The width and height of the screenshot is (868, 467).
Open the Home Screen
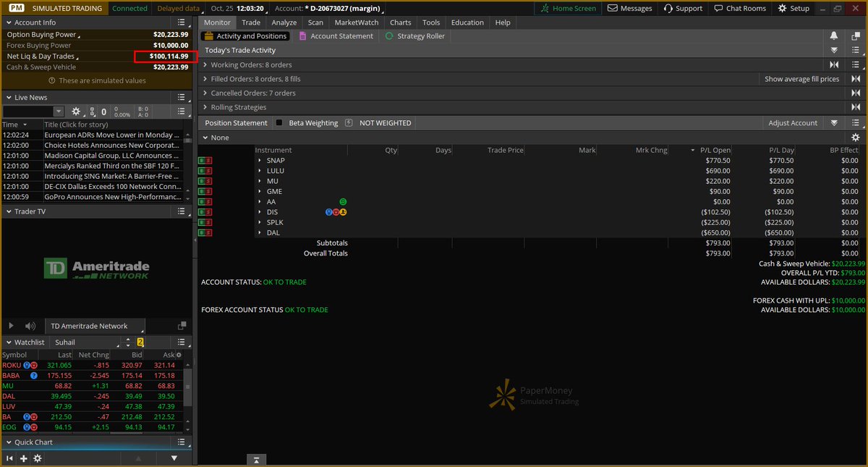tap(569, 8)
